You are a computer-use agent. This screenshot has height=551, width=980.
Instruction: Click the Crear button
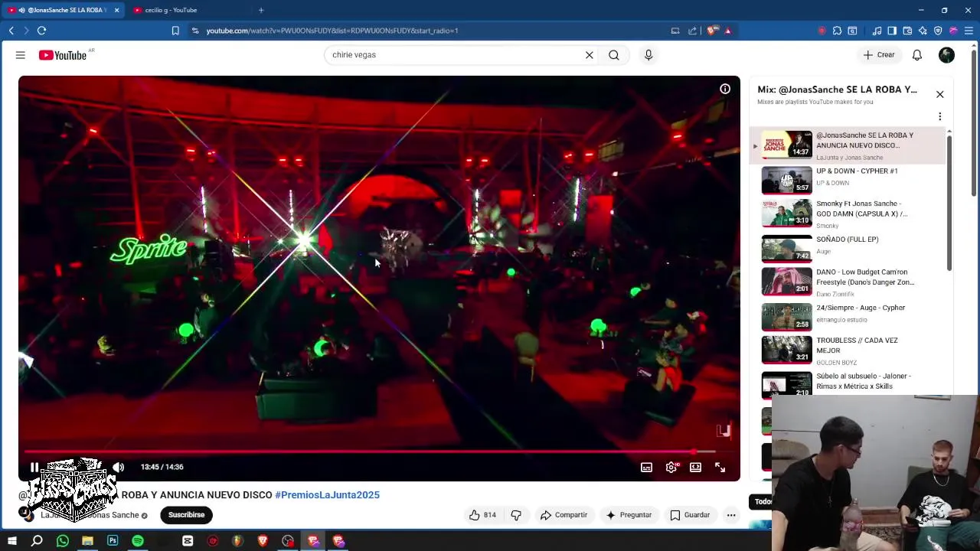pyautogui.click(x=879, y=55)
